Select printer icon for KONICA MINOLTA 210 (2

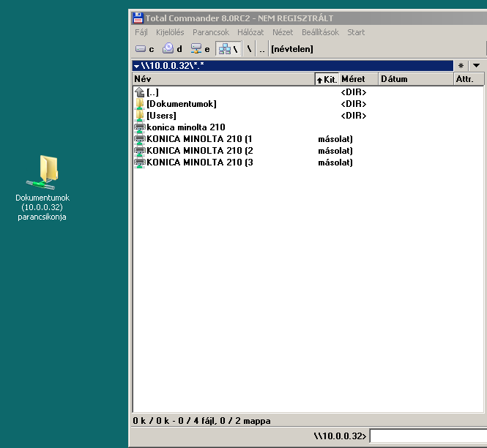click(x=139, y=151)
